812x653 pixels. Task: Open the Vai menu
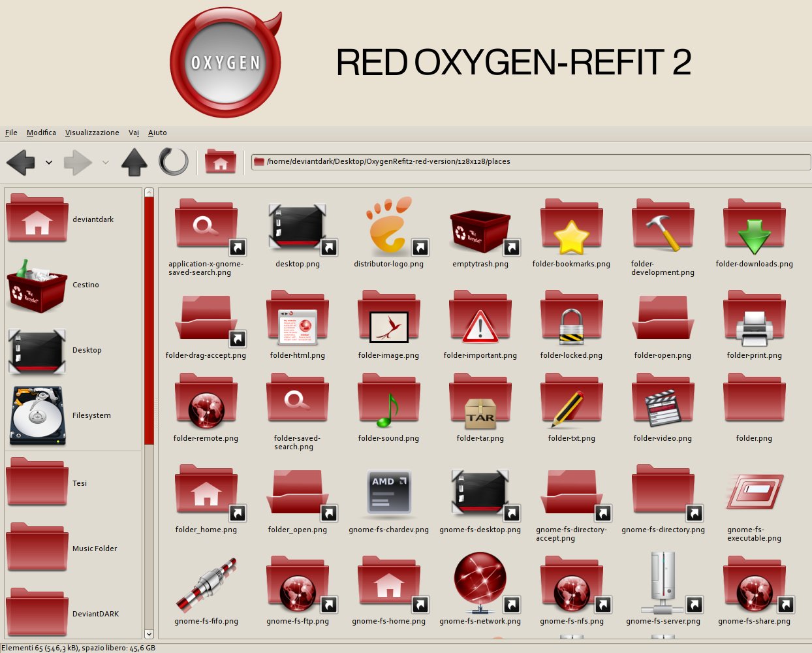point(134,133)
